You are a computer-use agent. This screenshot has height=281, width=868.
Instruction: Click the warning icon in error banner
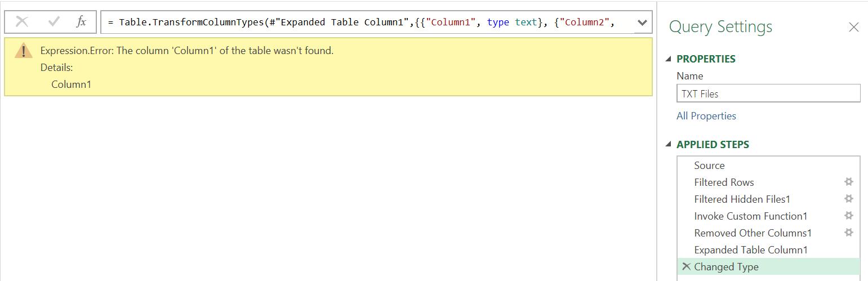23,51
